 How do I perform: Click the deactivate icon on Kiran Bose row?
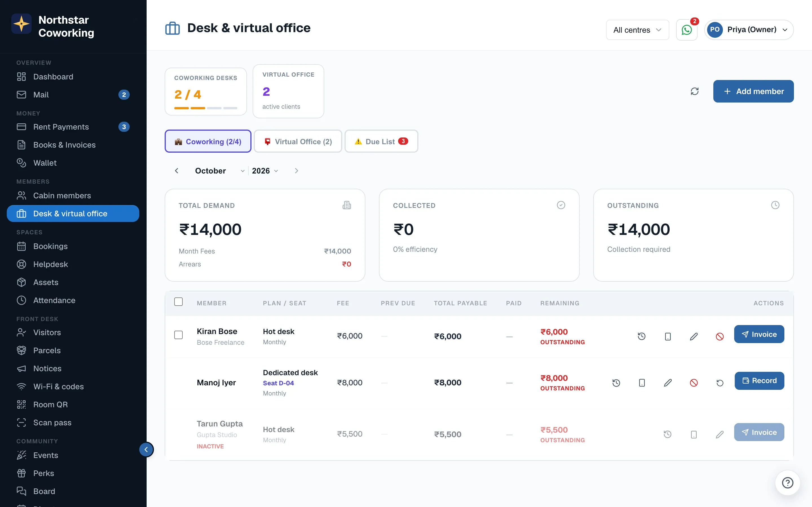(720, 336)
